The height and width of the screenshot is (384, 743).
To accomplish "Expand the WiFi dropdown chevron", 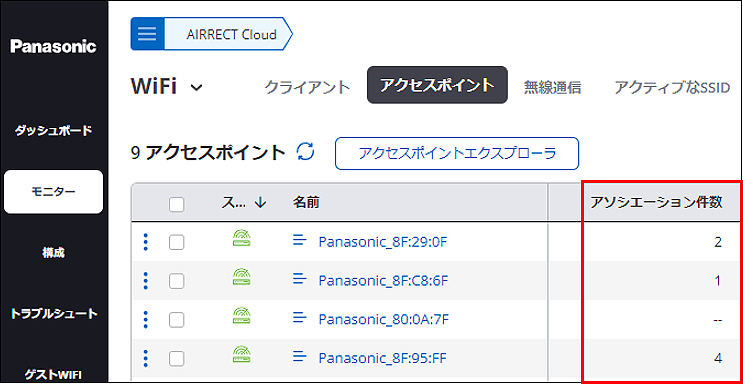I will pyautogui.click(x=197, y=88).
